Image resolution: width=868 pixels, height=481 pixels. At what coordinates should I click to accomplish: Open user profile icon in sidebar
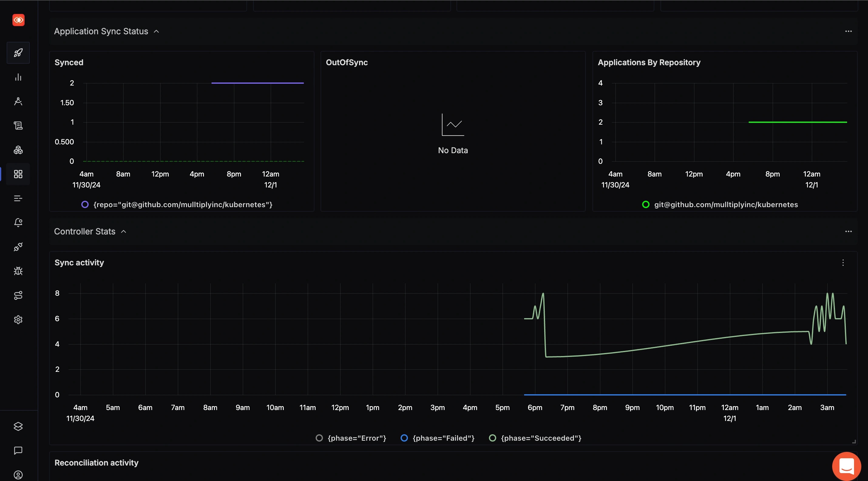click(18, 475)
